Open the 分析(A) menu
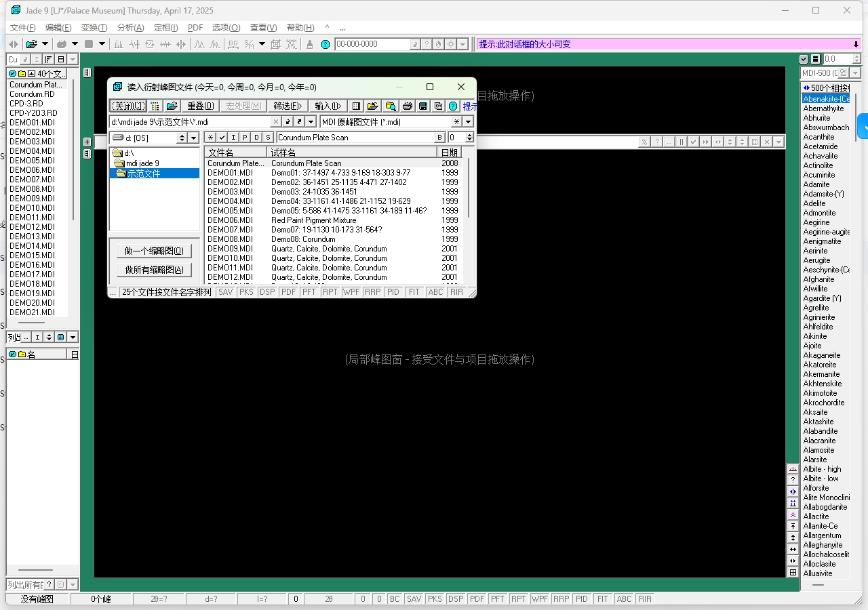 click(130, 28)
